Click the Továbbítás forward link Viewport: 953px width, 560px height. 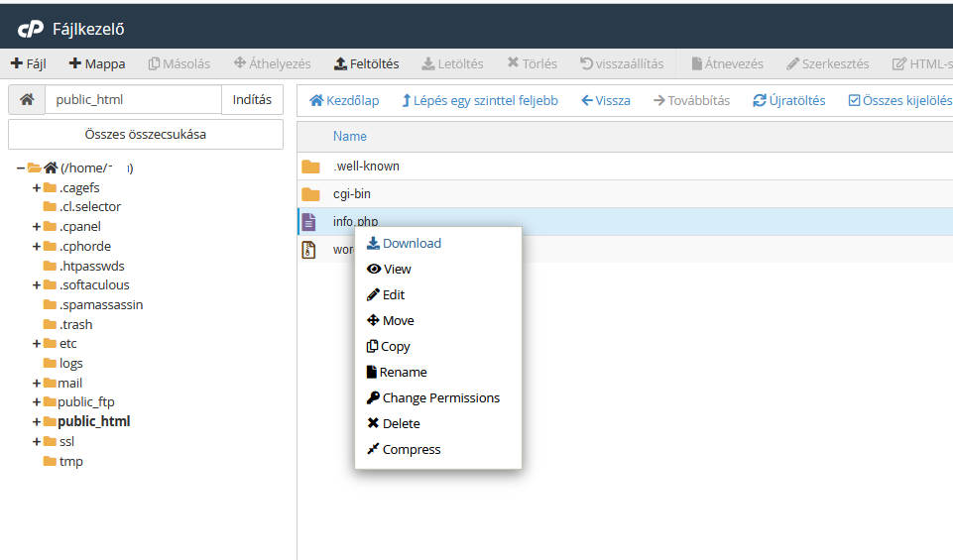click(x=691, y=101)
